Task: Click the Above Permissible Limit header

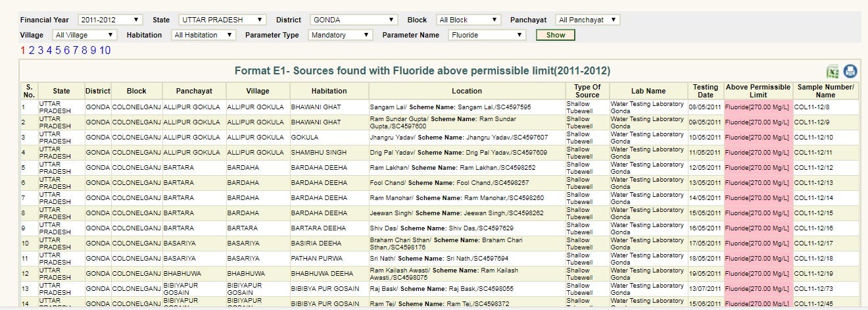Action: (758, 91)
